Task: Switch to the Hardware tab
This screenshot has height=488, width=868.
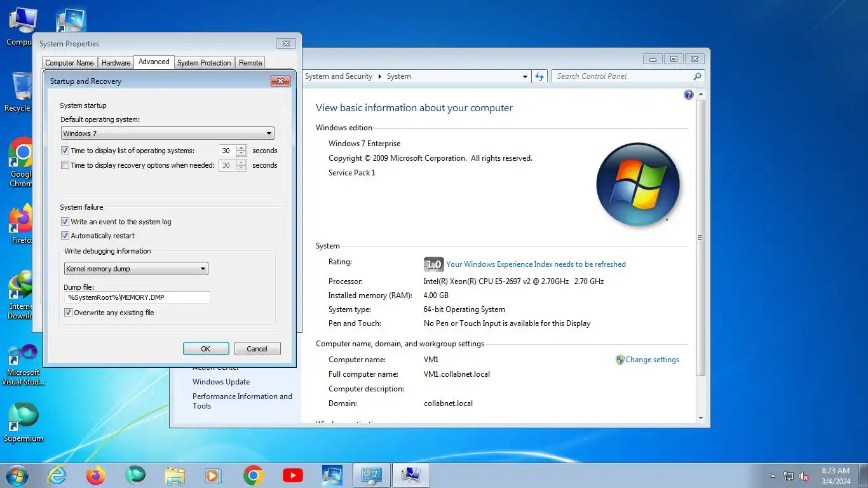Action: 116,63
